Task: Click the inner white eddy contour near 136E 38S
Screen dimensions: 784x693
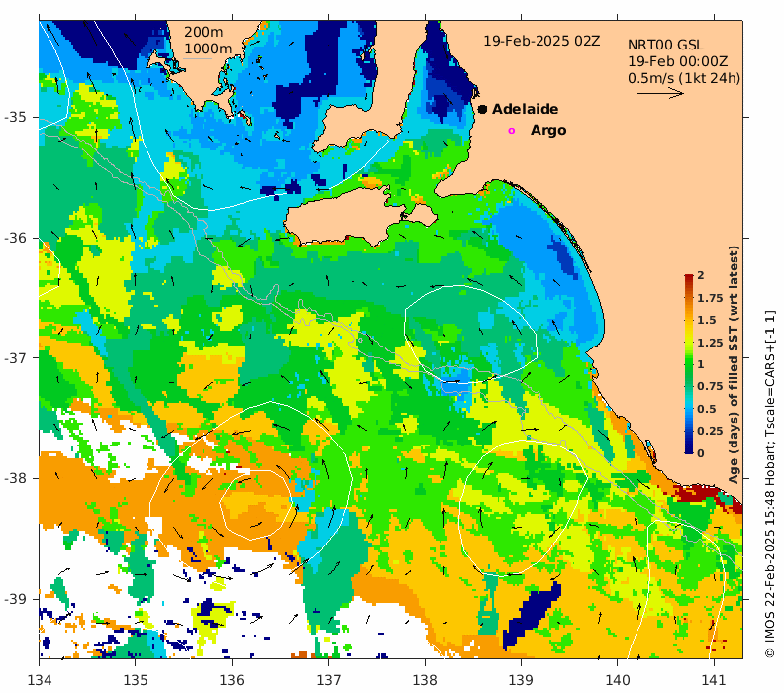Action: point(255,505)
